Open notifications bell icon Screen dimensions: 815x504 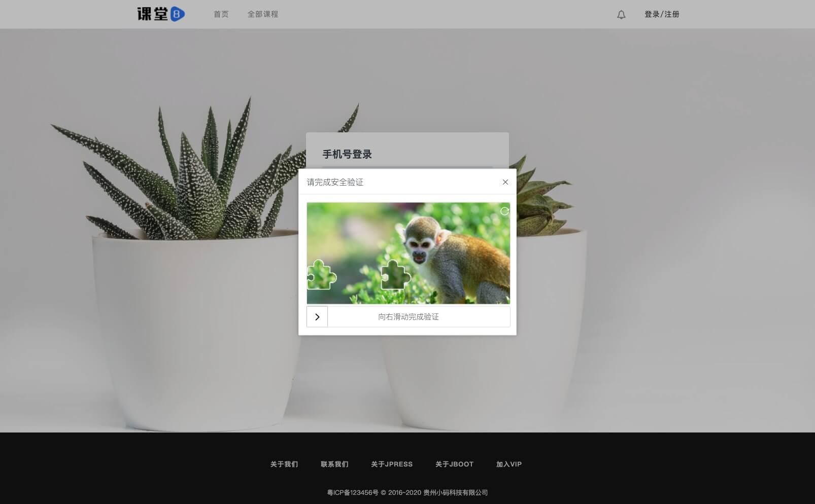[621, 15]
